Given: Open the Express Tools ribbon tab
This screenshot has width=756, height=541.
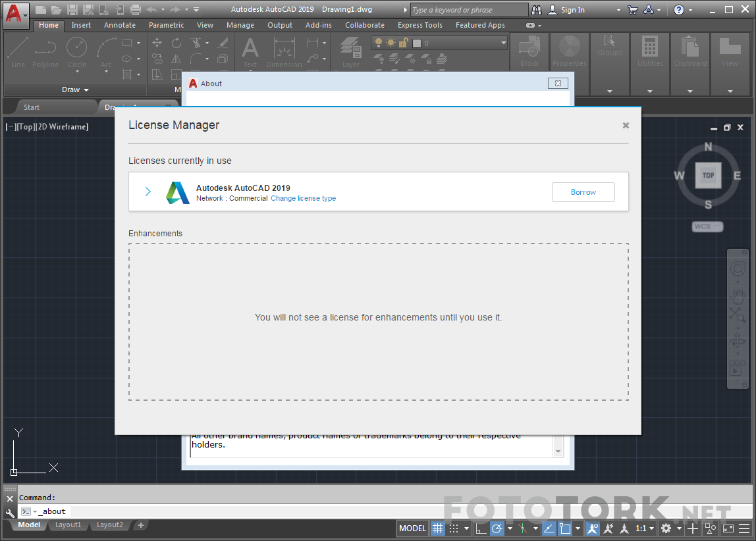Looking at the screenshot, I should coord(420,25).
